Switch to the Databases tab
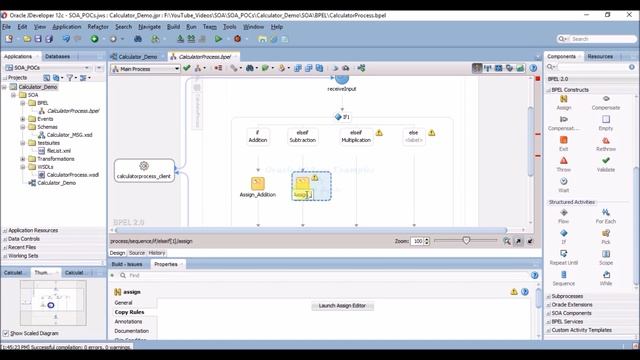 57,56
